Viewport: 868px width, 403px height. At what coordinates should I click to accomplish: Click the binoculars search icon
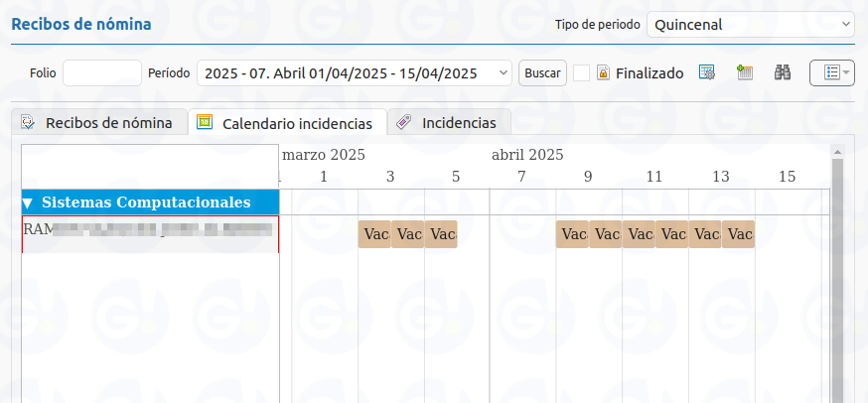[x=783, y=72]
